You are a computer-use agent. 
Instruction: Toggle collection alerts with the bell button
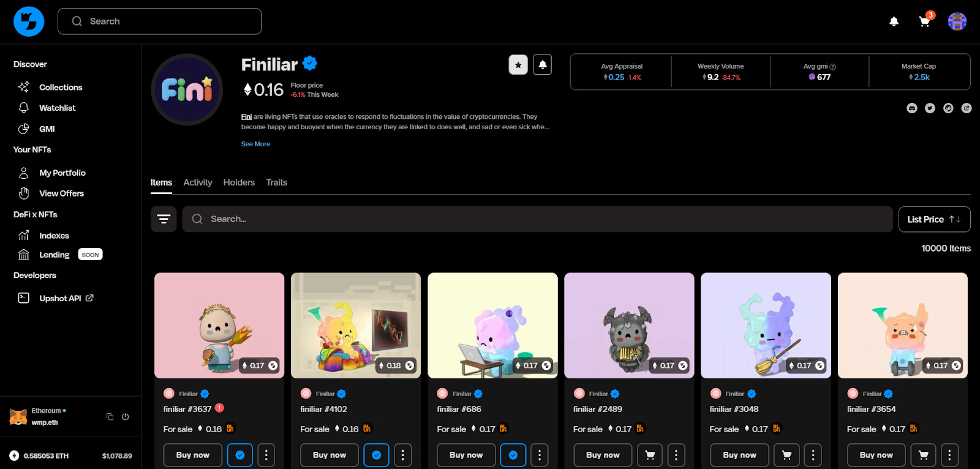pyautogui.click(x=543, y=65)
